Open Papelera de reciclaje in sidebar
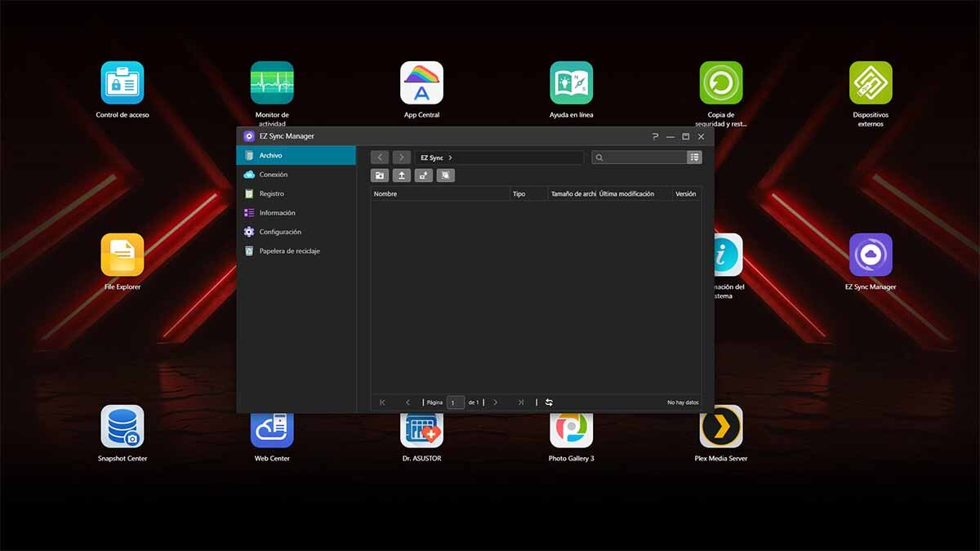Screen dimensions: 980x551 pyautogui.click(x=296, y=251)
